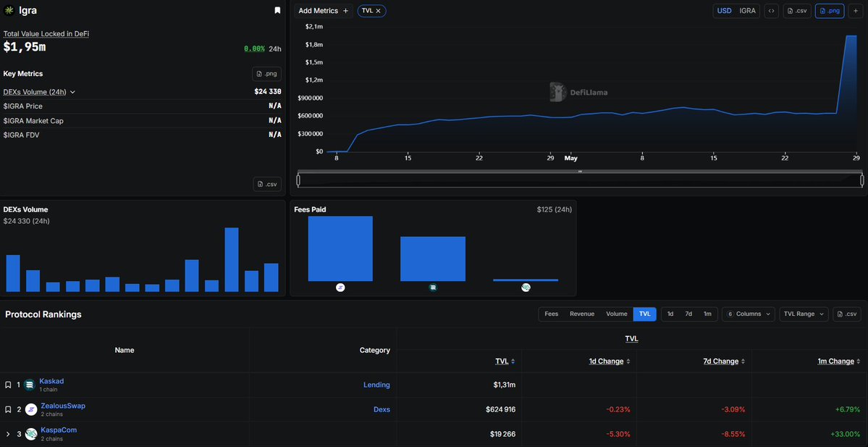The width and height of the screenshot is (868, 447).
Task: Open the ZealousSwap protocol link
Action: pos(63,406)
